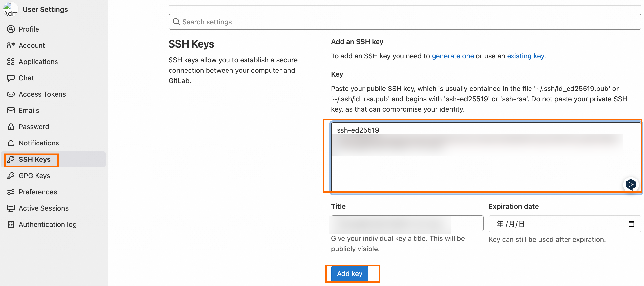Open GPG Keys from the sidebar
The image size is (644, 286).
tap(34, 176)
